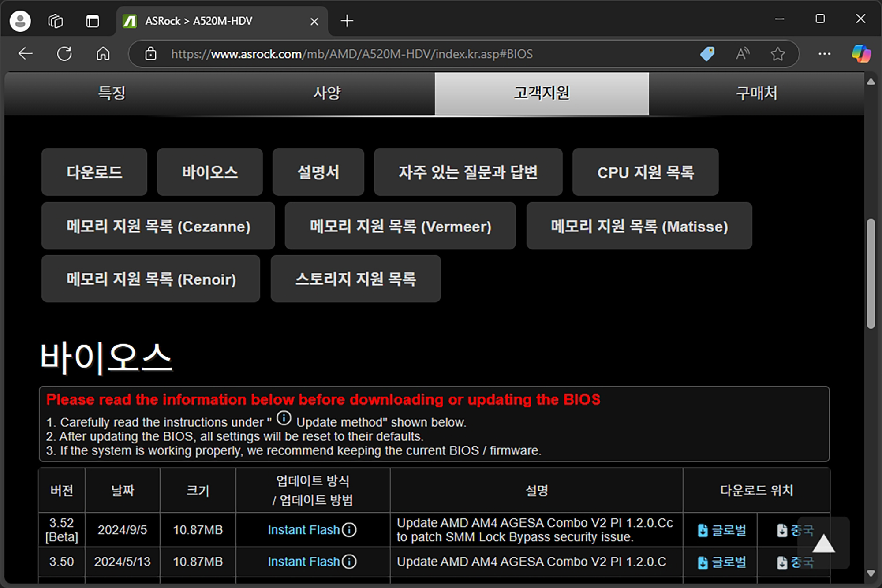Add page to favorites star icon
The height and width of the screenshot is (588, 882).
click(777, 54)
